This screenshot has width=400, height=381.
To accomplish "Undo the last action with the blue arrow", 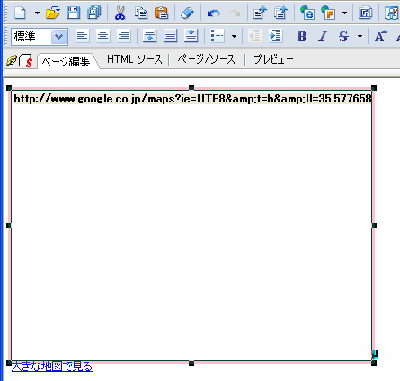I will pos(213,13).
